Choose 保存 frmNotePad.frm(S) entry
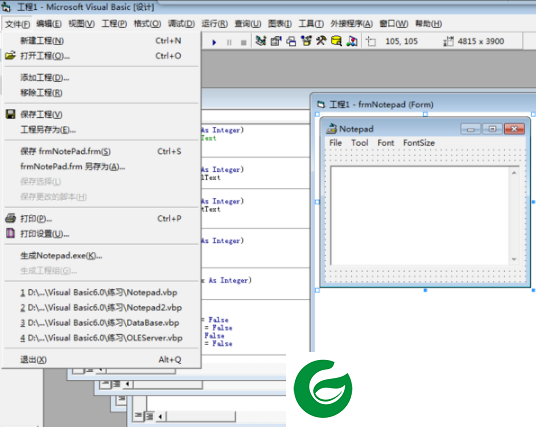The image size is (536, 427). [101, 151]
